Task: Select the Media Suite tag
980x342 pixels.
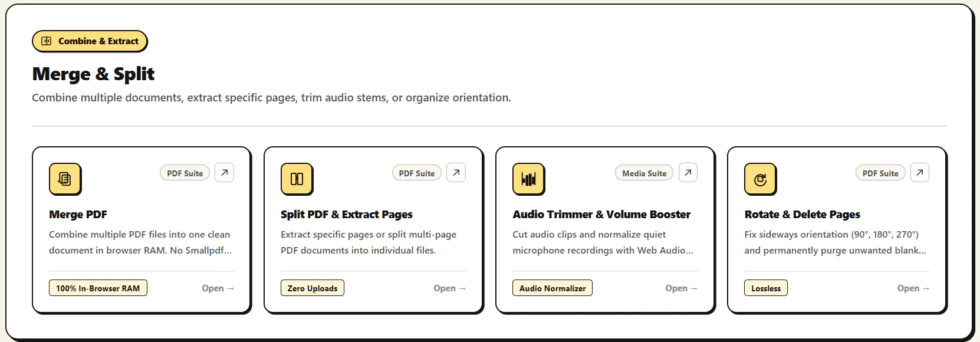Action: point(644,173)
